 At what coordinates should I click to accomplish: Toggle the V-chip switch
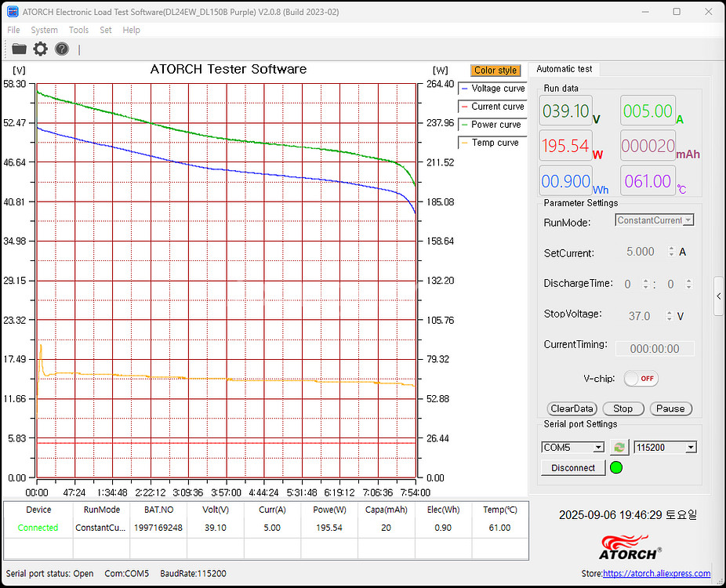point(641,379)
